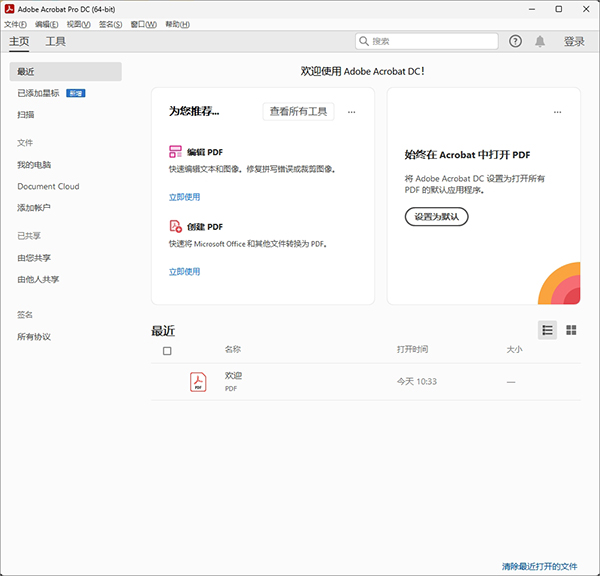Switch to the 主页 tab
Viewport: 600px width, 576px height.
19,41
